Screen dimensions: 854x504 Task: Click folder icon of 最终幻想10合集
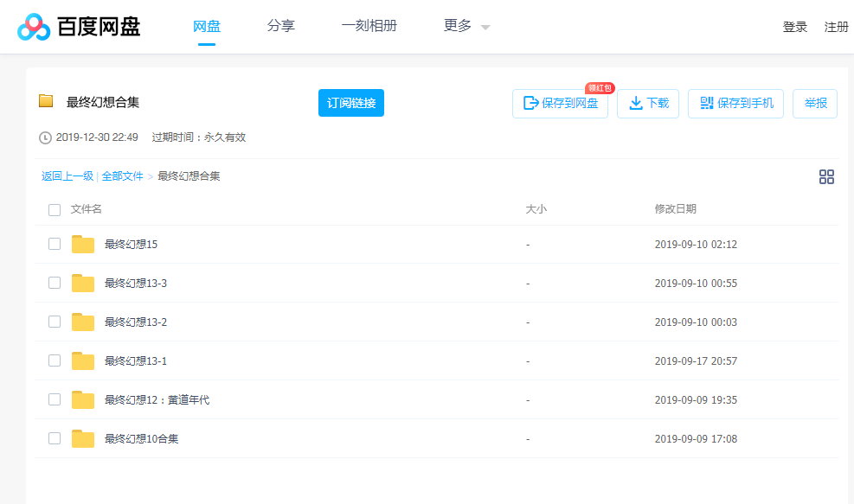pos(83,438)
